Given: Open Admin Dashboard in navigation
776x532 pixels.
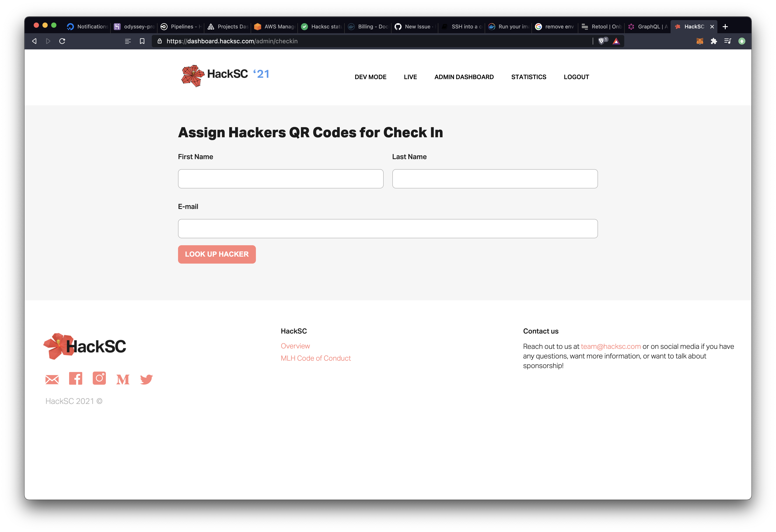Looking at the screenshot, I should point(464,77).
